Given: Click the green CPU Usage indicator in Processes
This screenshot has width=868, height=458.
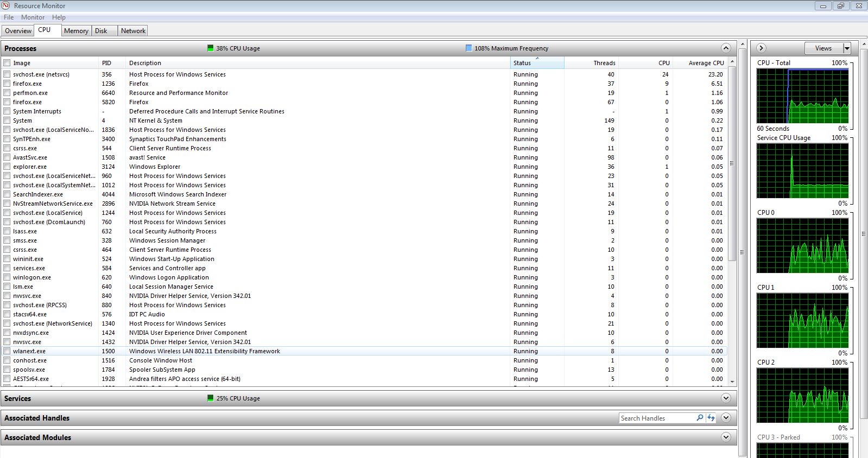Looking at the screenshot, I should (x=210, y=48).
